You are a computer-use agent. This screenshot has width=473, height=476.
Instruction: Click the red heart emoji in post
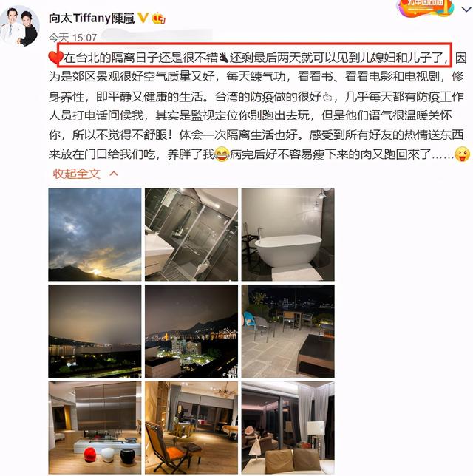[55, 58]
